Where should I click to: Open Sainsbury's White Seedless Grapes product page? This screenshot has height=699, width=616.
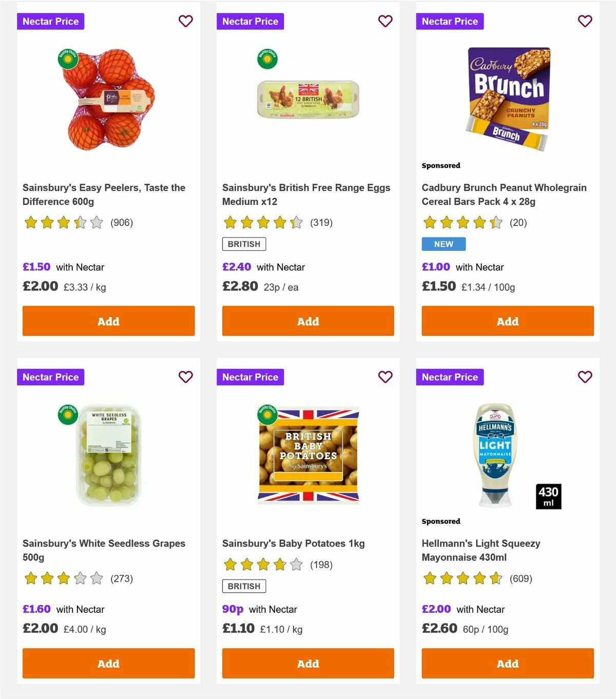click(104, 550)
